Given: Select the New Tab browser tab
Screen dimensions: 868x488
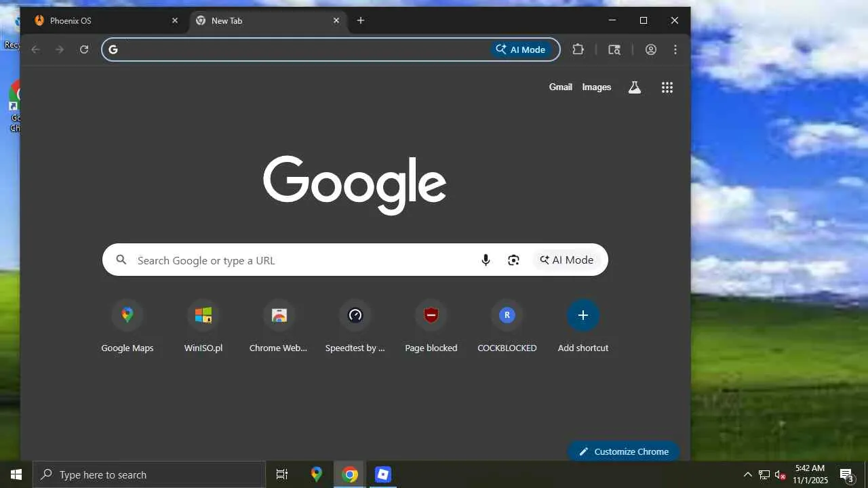Looking at the screenshot, I should pyautogui.click(x=268, y=20).
